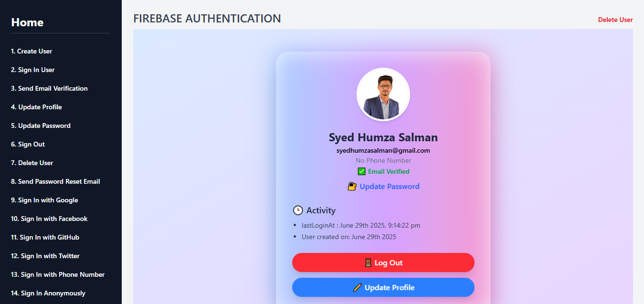The image size is (644, 304).
Task: Click the Log Out button
Action: tap(383, 262)
